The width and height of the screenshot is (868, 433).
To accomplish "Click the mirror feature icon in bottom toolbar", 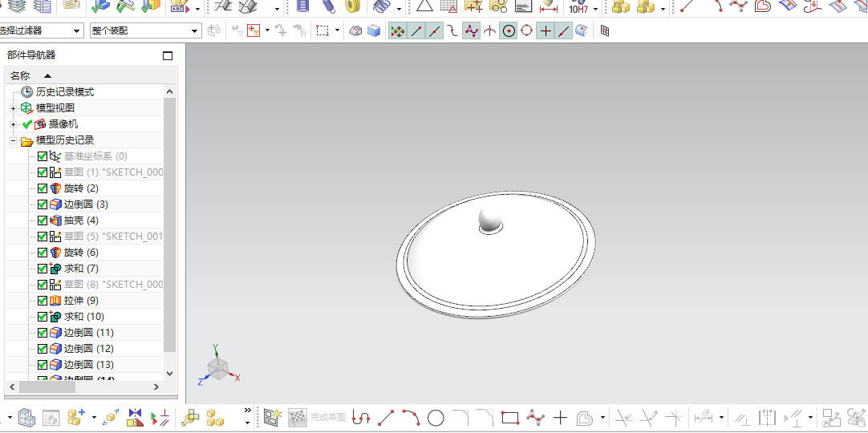I will [135, 418].
